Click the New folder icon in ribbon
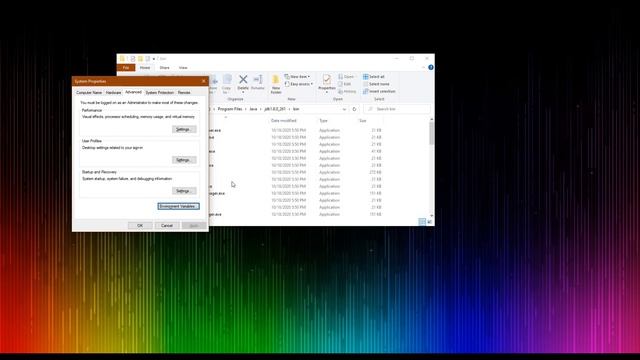Screen dimensions: 640x360 (276, 84)
